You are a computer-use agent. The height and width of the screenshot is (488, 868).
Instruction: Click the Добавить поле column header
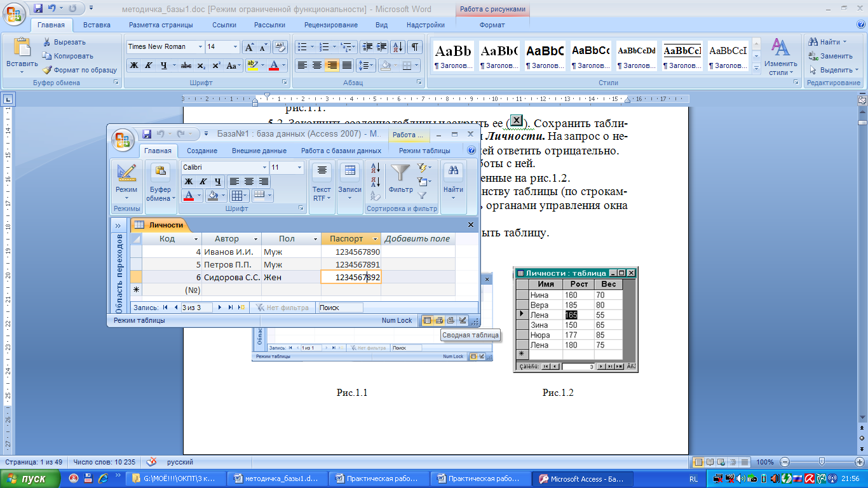pos(417,239)
